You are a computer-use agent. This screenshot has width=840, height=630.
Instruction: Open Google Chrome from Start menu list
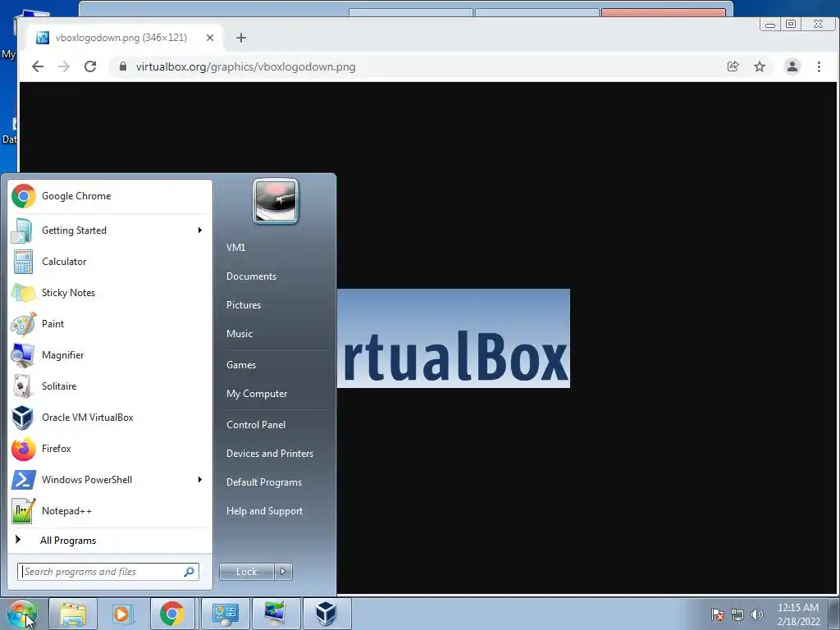[x=110, y=196]
